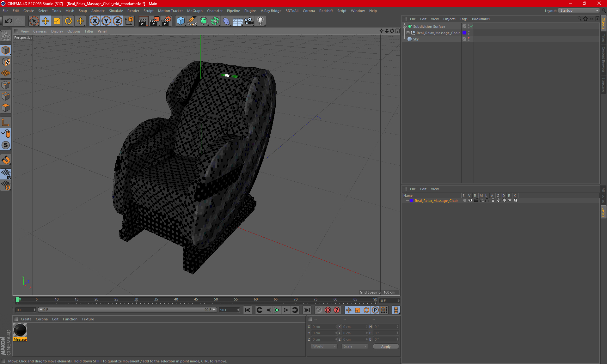The image size is (607, 364).
Task: Open the MoGraph Array generator icon
Action: tap(215, 21)
